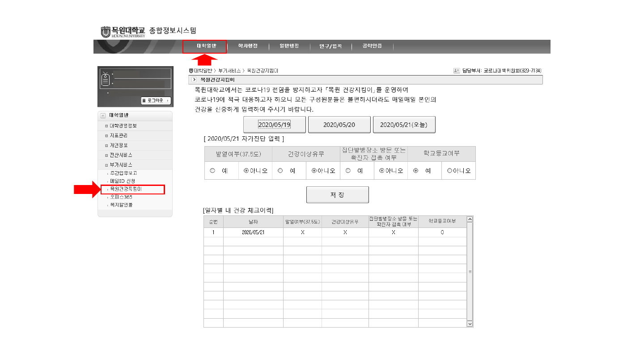Select 예 for 발열여부(37.5도)
Viewport: 644px width, 362px height.
tap(212, 171)
